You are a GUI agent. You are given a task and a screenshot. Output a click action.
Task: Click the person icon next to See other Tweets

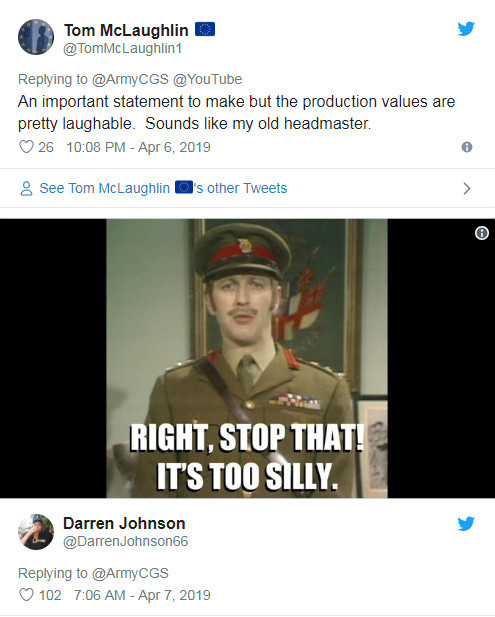[26, 188]
